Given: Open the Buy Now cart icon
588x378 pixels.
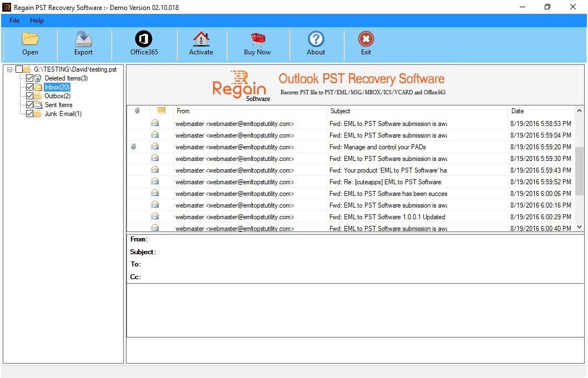Looking at the screenshot, I should pos(257,39).
